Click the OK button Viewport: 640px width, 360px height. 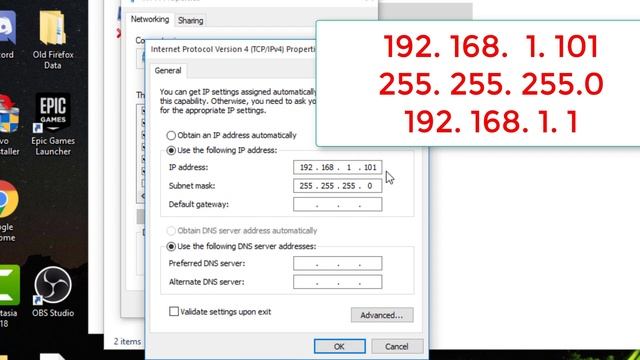[340, 347]
